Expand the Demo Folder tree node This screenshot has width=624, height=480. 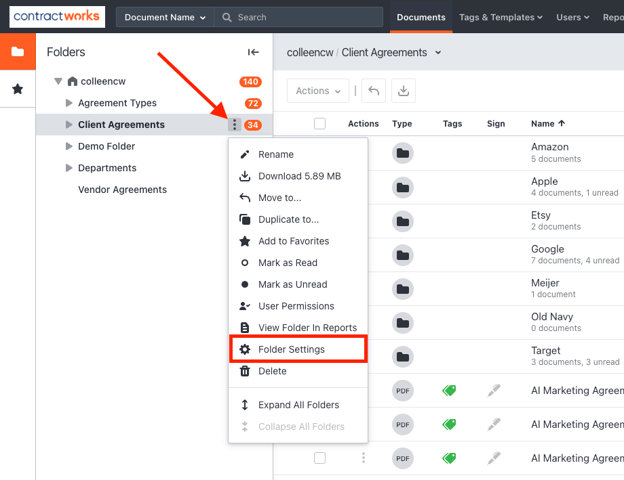[x=69, y=146]
